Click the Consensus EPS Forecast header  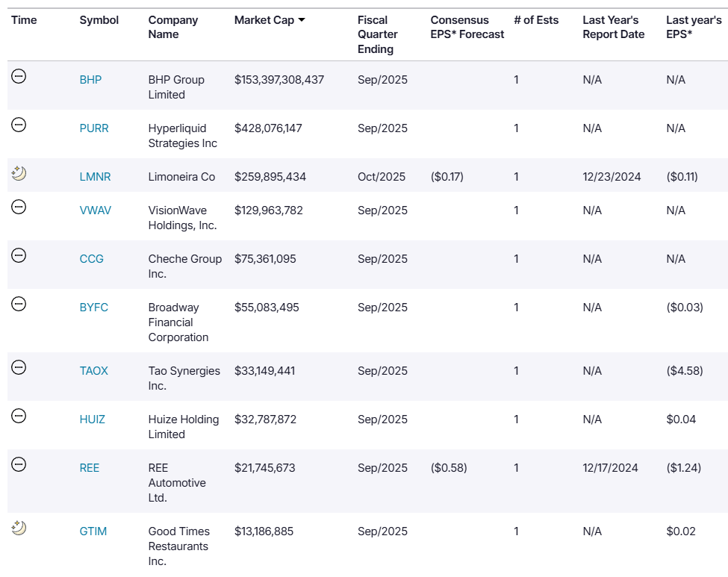click(x=467, y=27)
